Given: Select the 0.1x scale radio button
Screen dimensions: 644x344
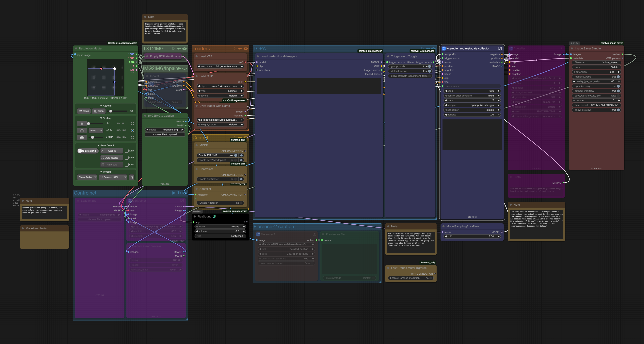Looking at the screenshot, I should coord(133,124).
